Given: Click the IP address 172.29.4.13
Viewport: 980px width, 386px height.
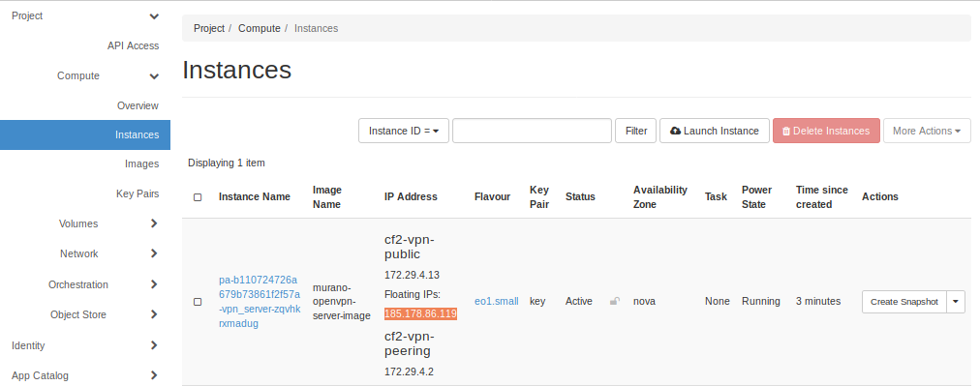Looking at the screenshot, I should (x=413, y=275).
